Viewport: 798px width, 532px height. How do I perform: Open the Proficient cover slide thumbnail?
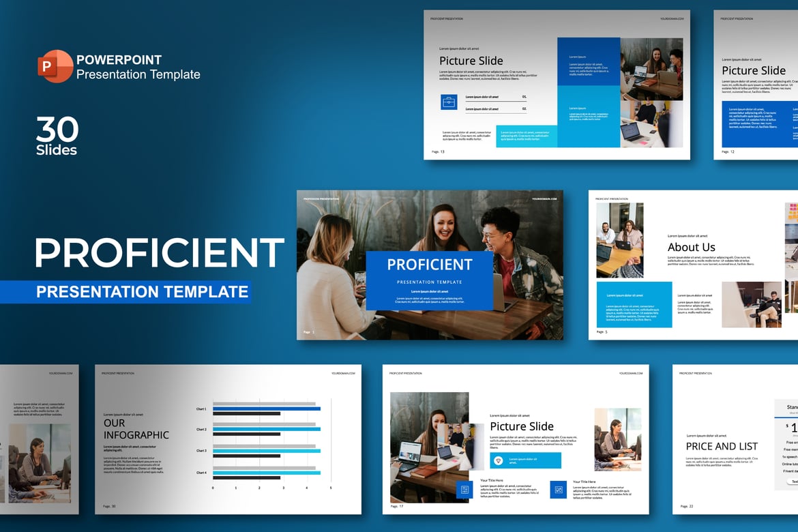(x=430, y=265)
